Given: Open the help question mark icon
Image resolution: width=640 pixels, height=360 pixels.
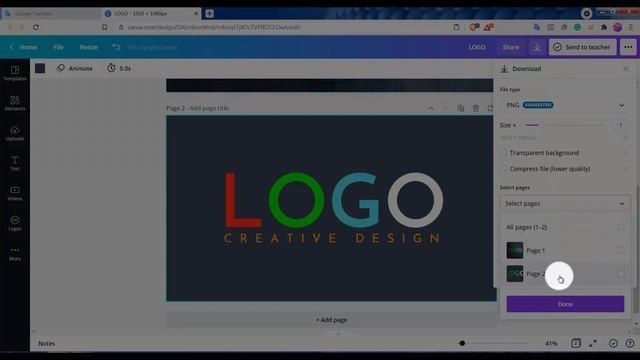Looking at the screenshot, I should 630,343.
